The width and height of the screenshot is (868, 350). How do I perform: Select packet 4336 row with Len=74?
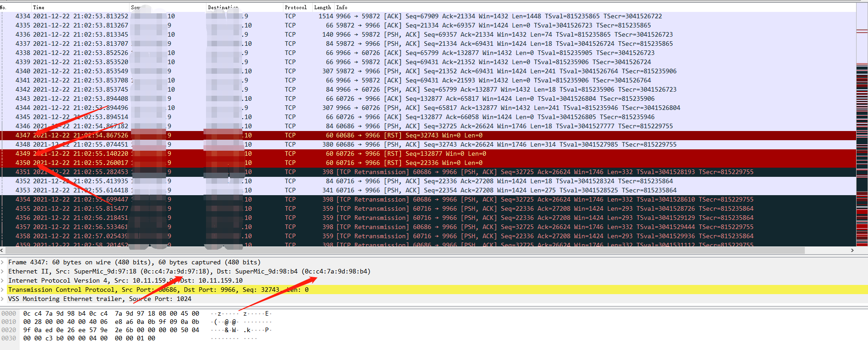coord(428,35)
